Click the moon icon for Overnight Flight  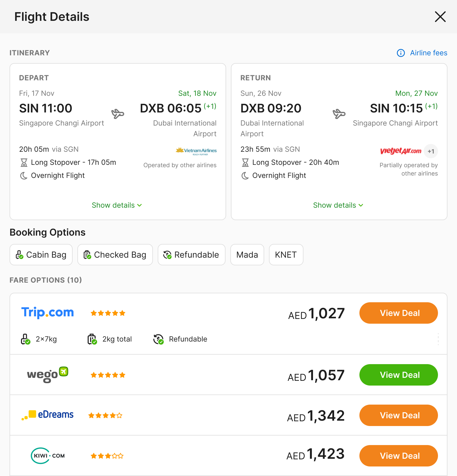tap(24, 176)
